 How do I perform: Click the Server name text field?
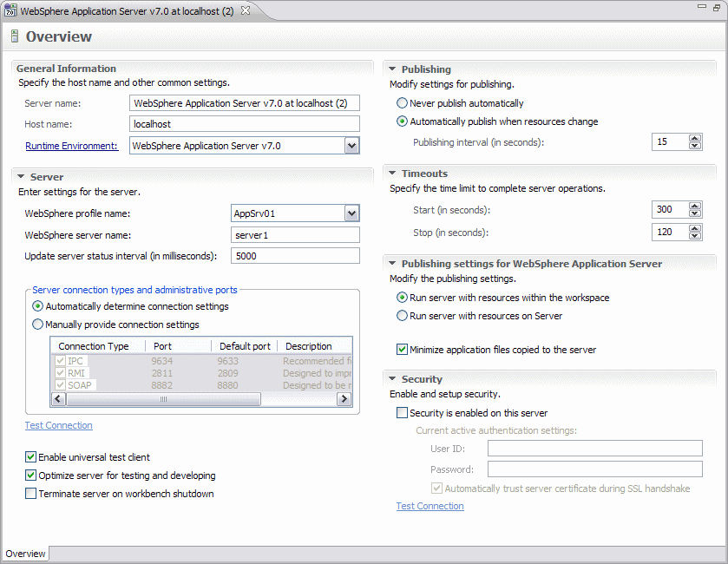click(x=245, y=103)
